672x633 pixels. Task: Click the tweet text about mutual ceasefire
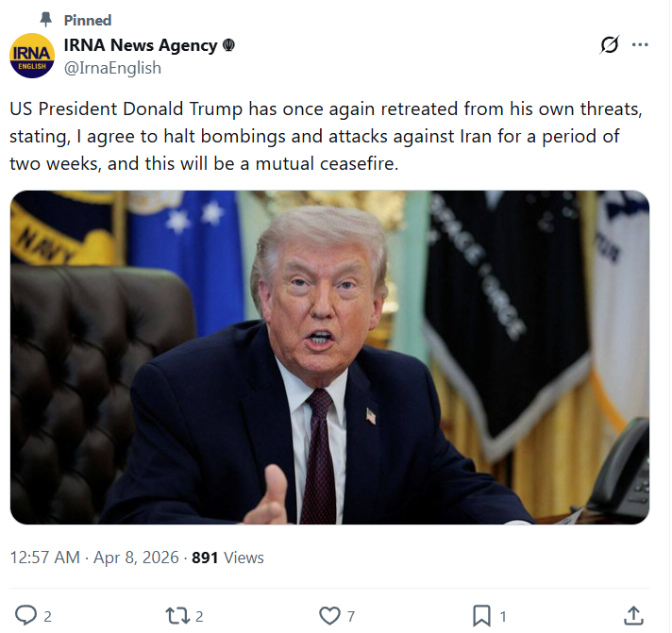(x=326, y=136)
